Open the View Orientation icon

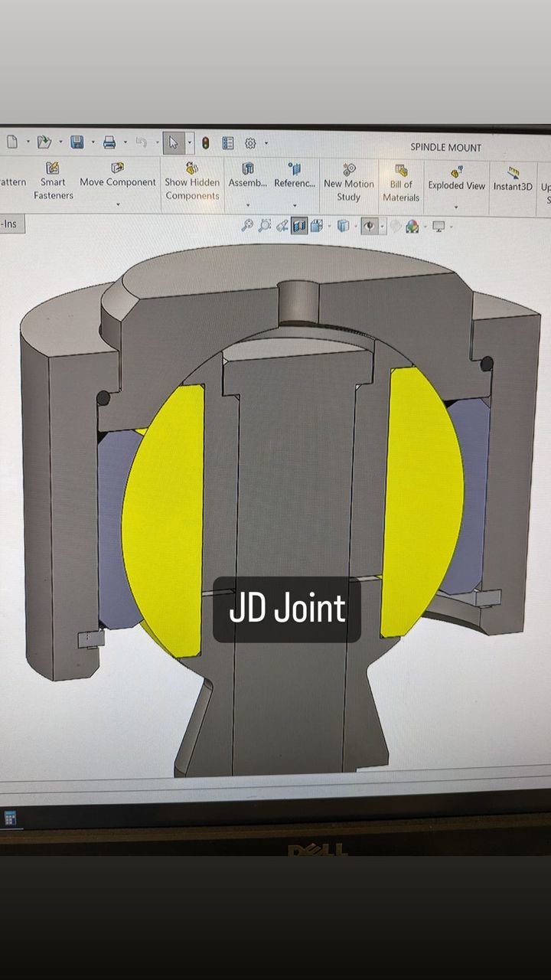pyautogui.click(x=316, y=225)
